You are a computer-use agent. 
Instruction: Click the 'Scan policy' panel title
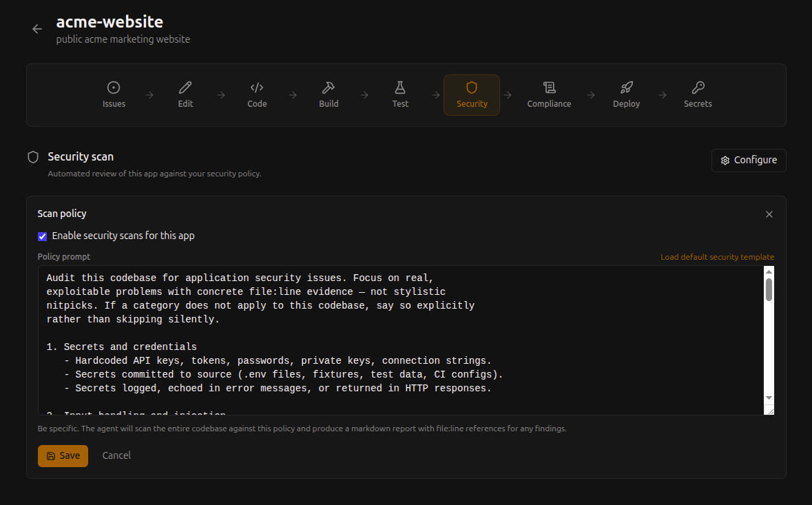pos(61,214)
